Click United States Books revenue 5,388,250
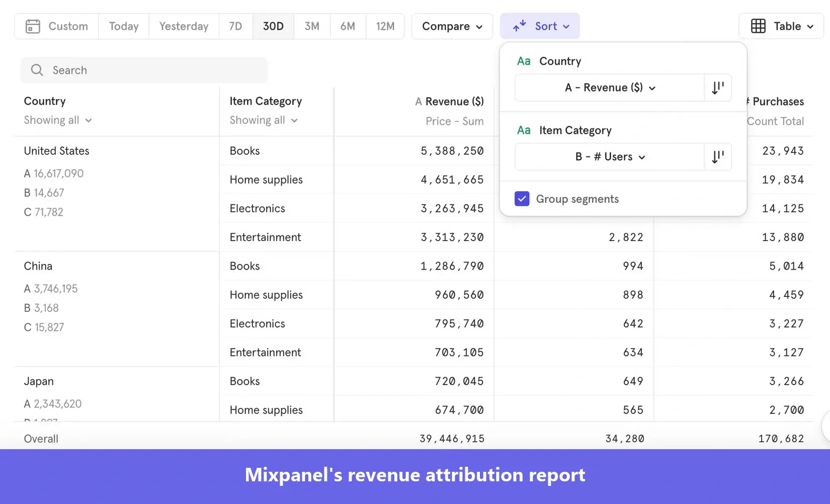830x504 pixels. click(452, 151)
